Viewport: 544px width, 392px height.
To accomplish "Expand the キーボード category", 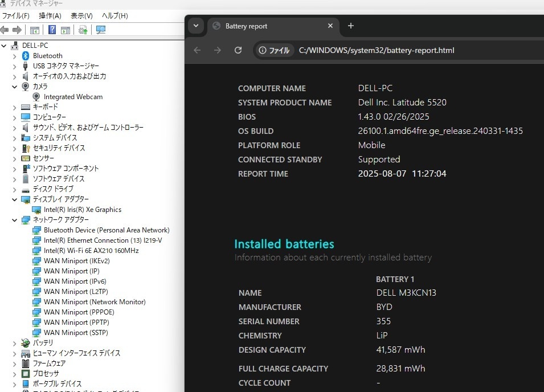I will pyautogui.click(x=14, y=107).
